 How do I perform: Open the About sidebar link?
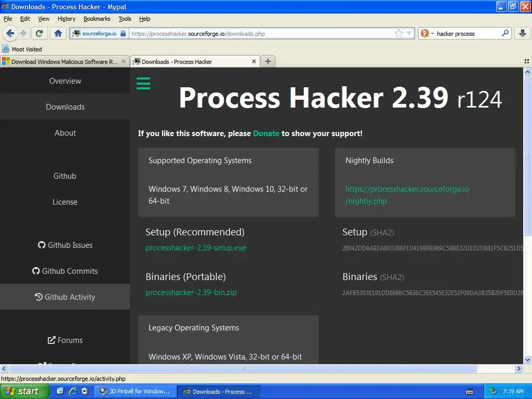click(x=65, y=132)
